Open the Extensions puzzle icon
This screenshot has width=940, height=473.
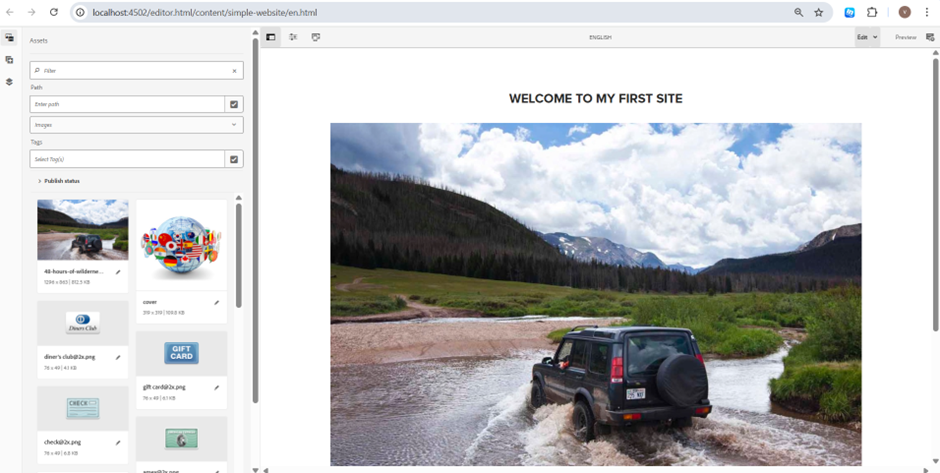pyautogui.click(x=872, y=12)
